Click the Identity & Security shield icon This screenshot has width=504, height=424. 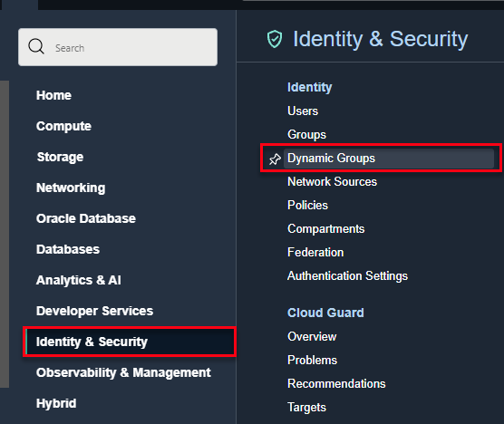pos(275,39)
